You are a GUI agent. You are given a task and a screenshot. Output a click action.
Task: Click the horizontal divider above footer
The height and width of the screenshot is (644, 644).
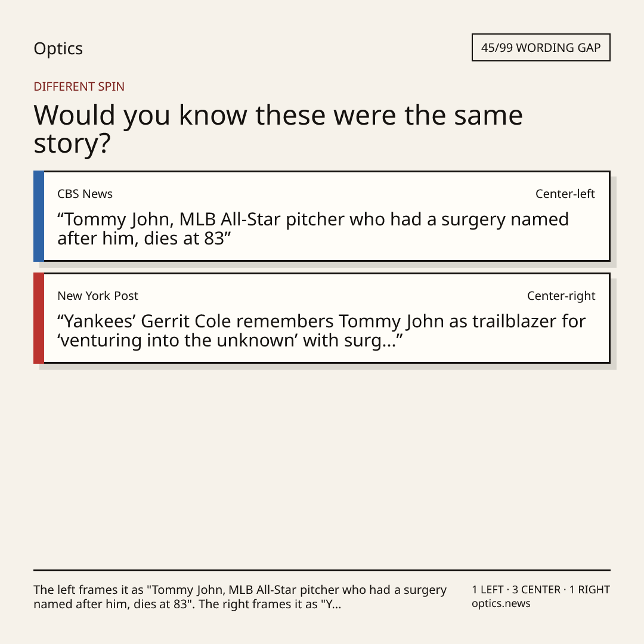click(322, 570)
